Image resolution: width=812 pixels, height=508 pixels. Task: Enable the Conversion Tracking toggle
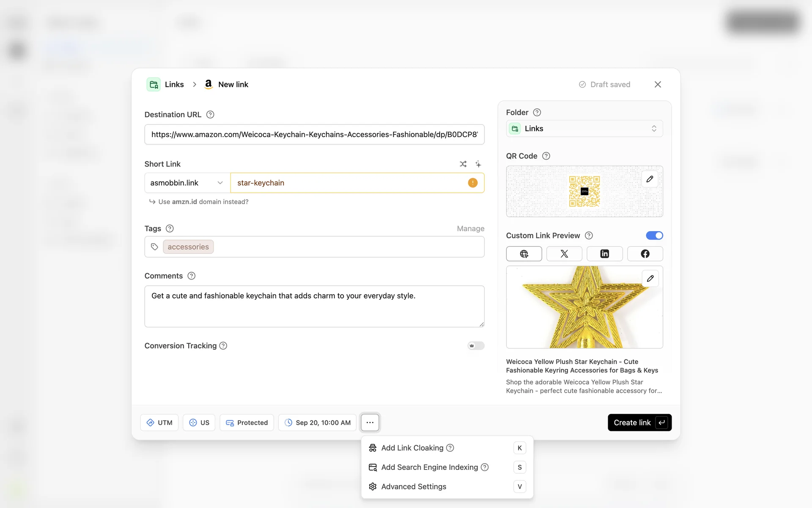(x=476, y=346)
